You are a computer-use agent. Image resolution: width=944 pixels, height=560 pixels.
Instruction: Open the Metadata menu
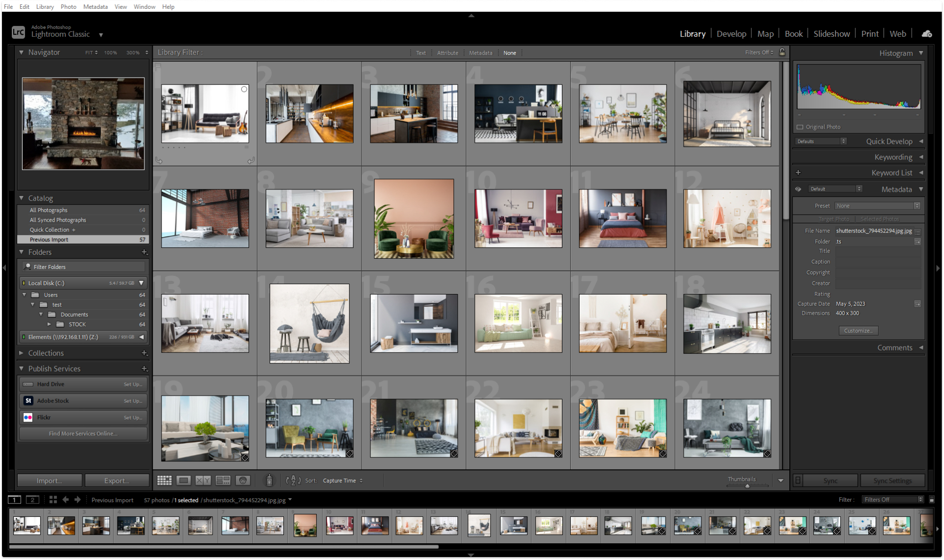[x=95, y=6]
